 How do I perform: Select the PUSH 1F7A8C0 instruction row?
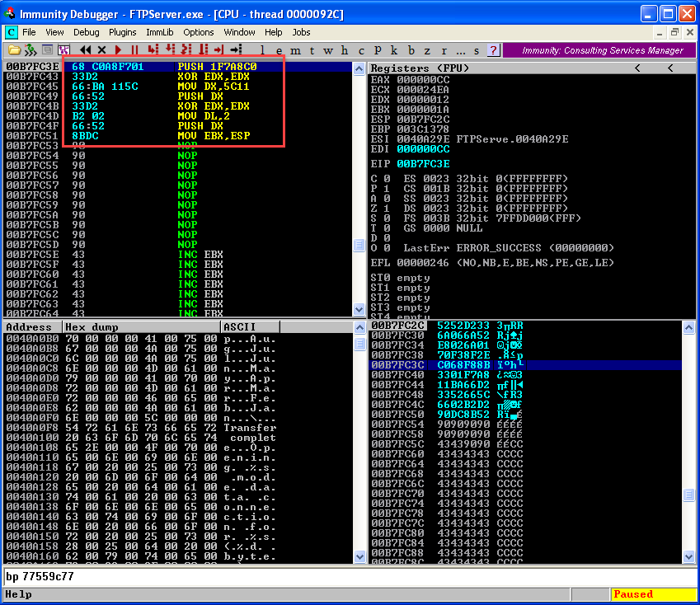(178, 67)
